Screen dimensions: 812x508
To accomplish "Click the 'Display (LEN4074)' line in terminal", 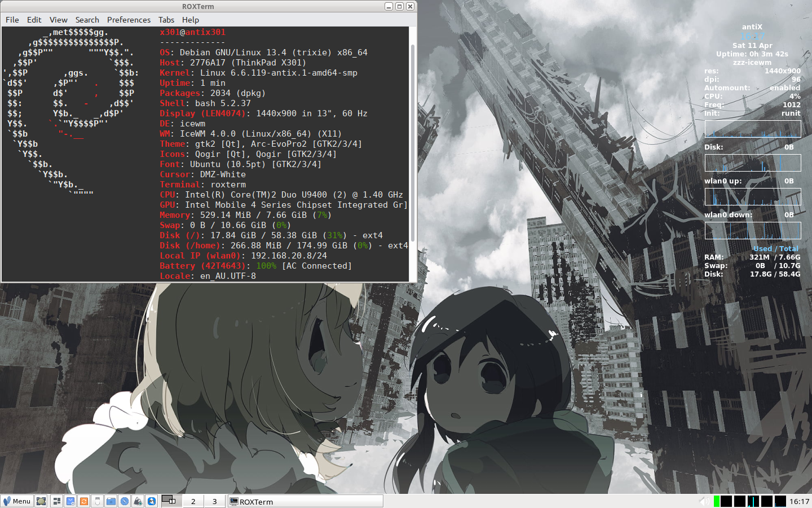I will tap(264, 113).
